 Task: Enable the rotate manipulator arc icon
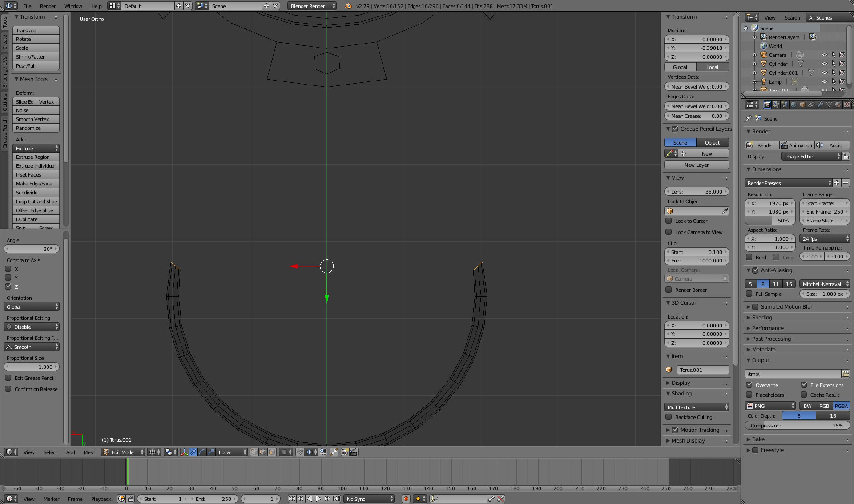pos(202,452)
